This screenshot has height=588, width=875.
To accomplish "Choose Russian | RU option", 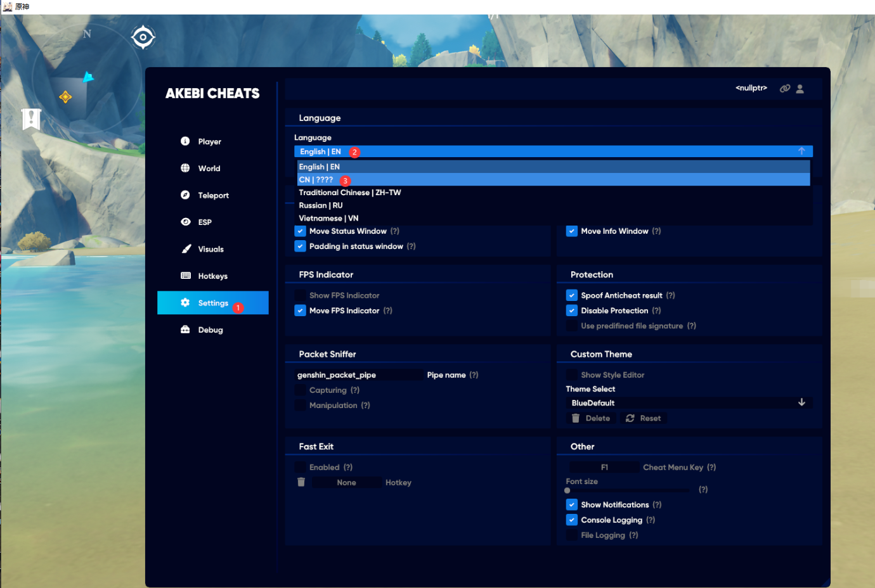I will point(554,205).
